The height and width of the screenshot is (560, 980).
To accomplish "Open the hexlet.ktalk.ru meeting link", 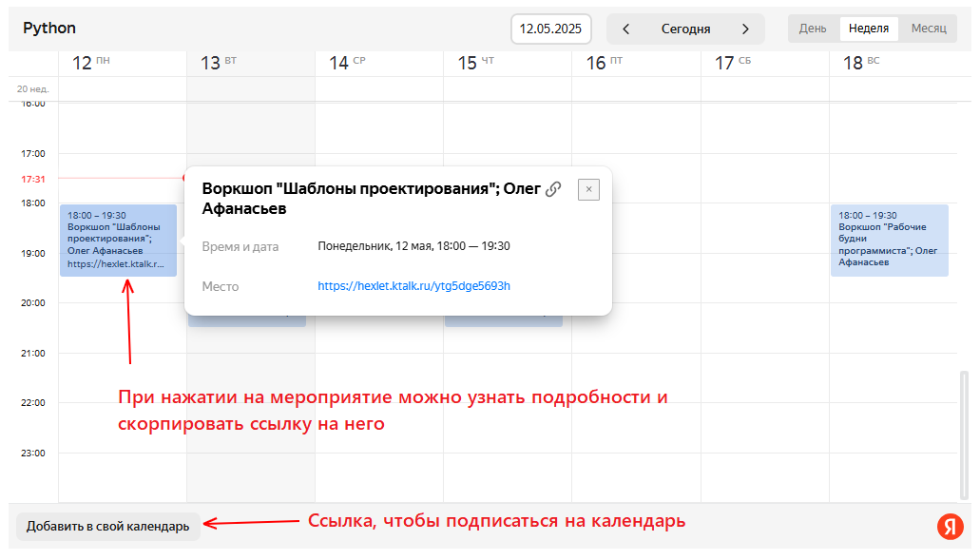I will [x=413, y=285].
